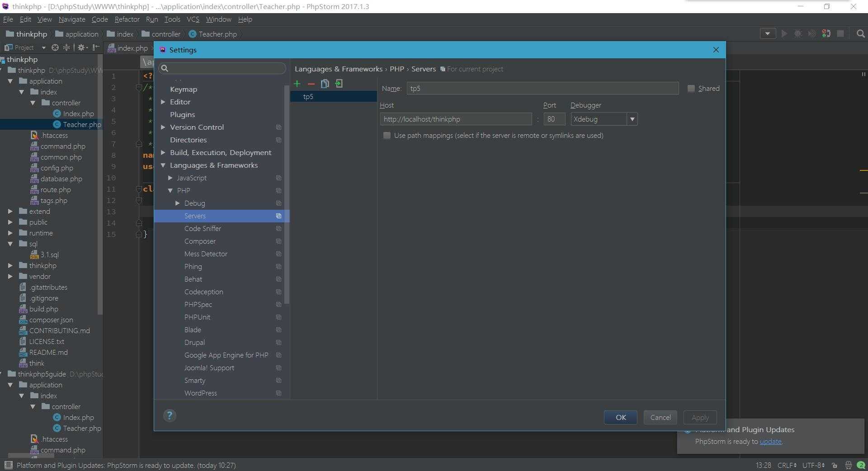Expand the Editor settings node
The width and height of the screenshot is (868, 471).
[x=163, y=102]
